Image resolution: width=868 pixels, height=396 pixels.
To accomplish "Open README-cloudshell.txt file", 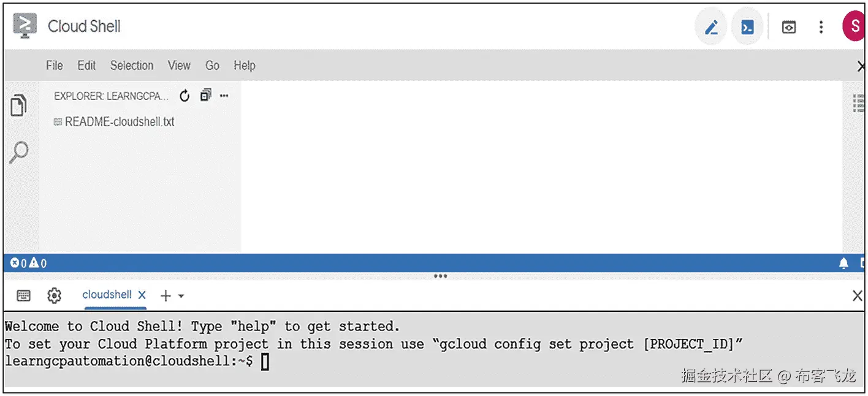I will point(120,121).
